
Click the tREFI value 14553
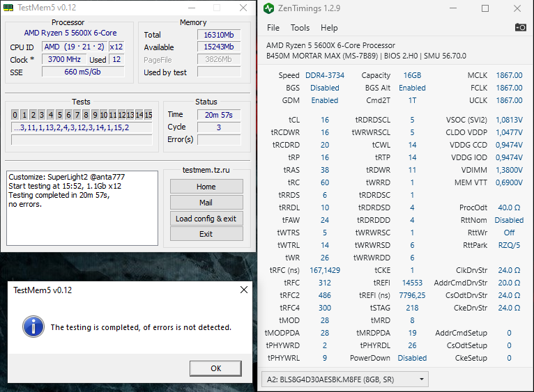[412, 283]
